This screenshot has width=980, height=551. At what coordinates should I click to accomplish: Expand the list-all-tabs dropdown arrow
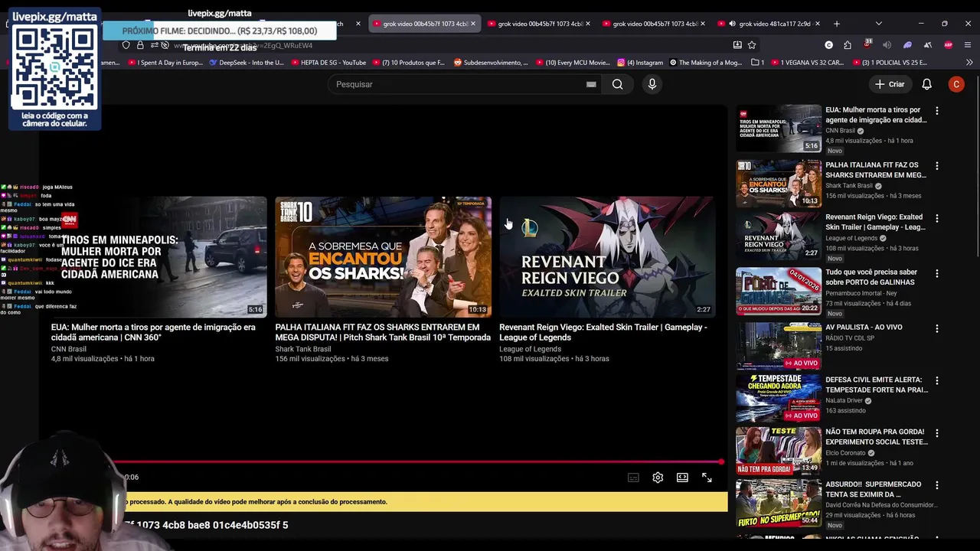click(x=878, y=24)
